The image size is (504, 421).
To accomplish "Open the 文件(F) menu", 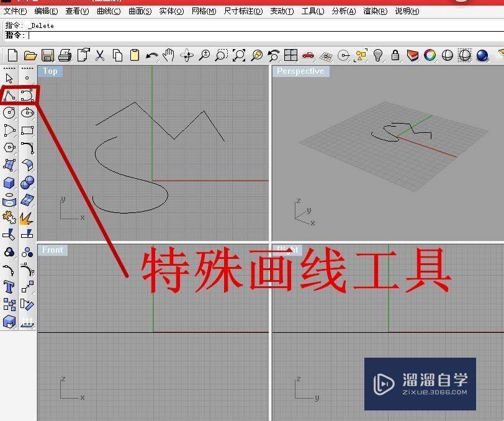I will point(15,11).
